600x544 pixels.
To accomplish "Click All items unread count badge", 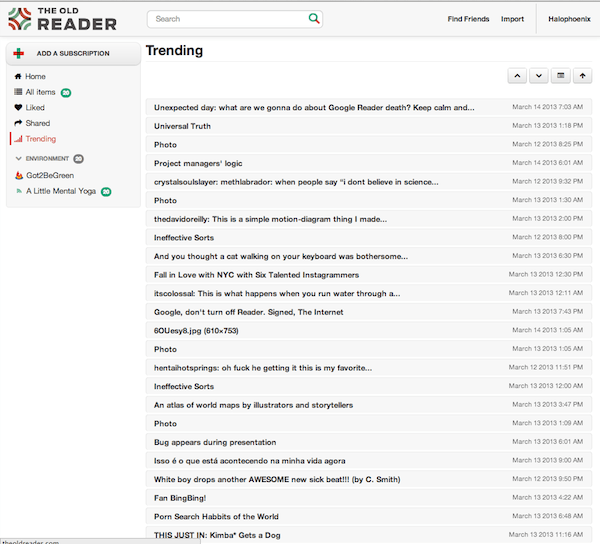I will tap(66, 93).
